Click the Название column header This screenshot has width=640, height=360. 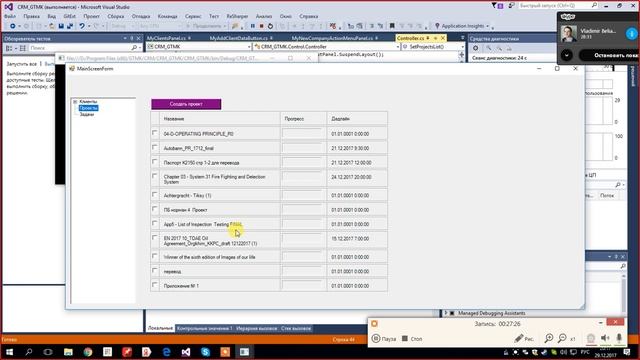(220, 119)
